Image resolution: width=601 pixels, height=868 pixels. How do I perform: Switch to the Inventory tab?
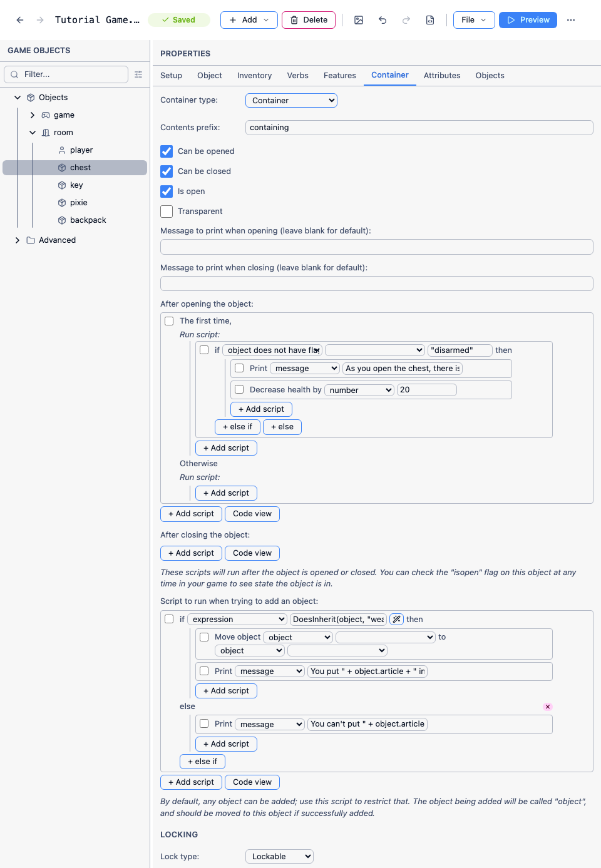pos(254,76)
